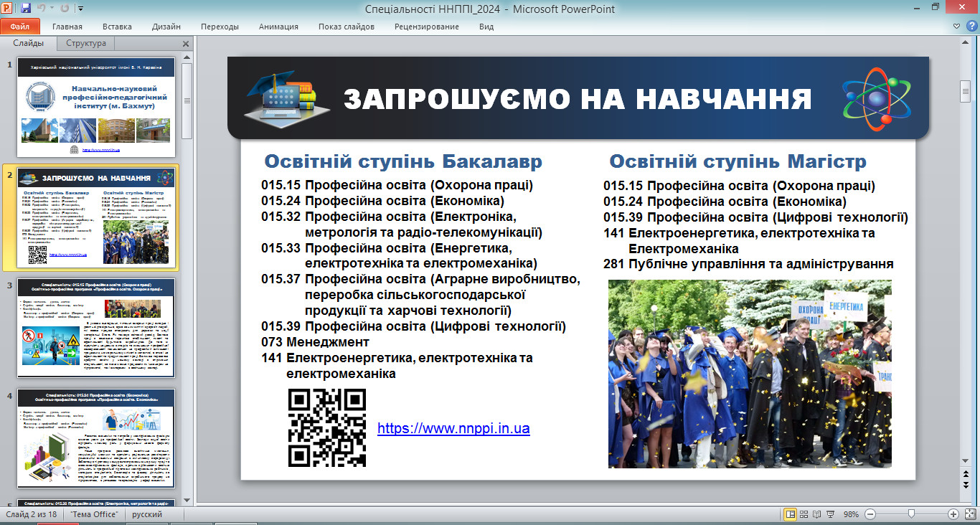Switch to the Структура pane tab
This screenshot has height=525, width=980.
click(x=86, y=43)
